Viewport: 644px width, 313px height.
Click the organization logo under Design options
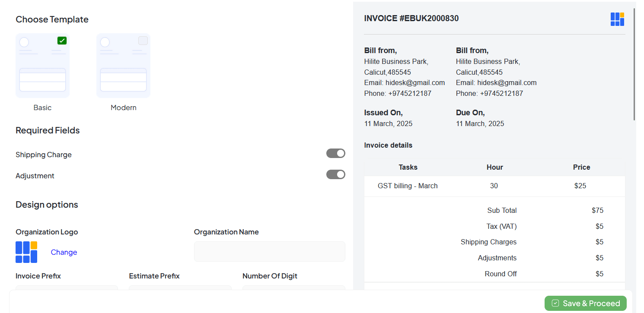tap(26, 252)
